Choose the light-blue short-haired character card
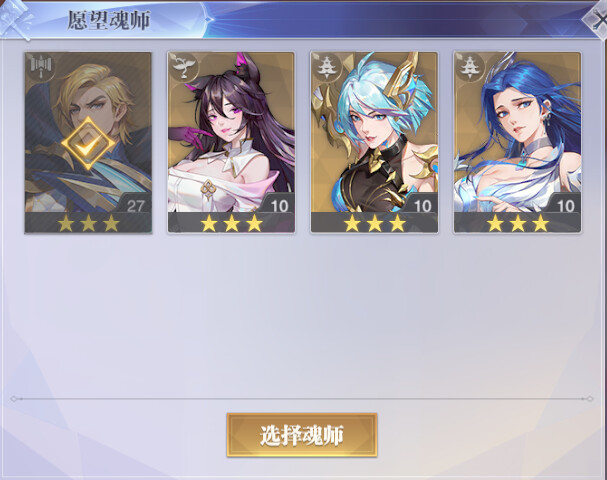 point(374,143)
